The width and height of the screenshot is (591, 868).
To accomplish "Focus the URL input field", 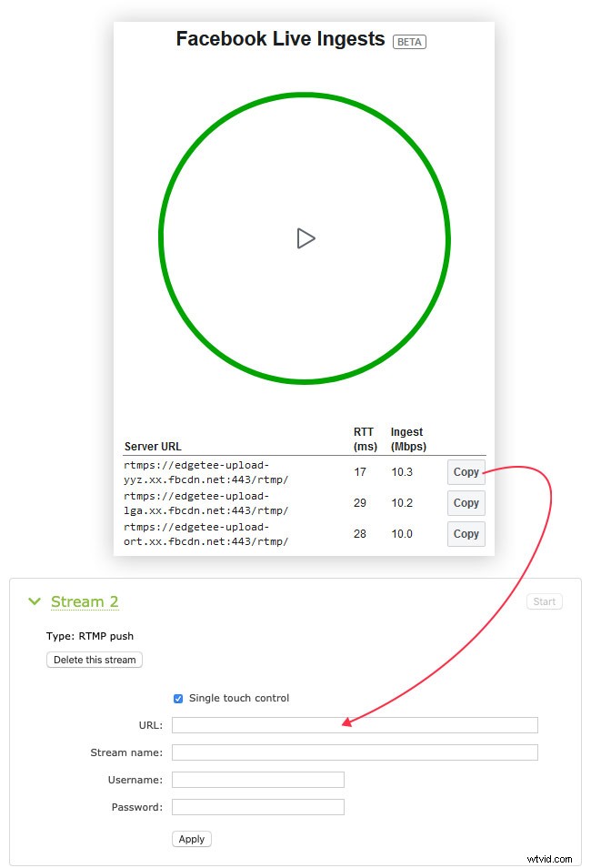I will pos(355,725).
